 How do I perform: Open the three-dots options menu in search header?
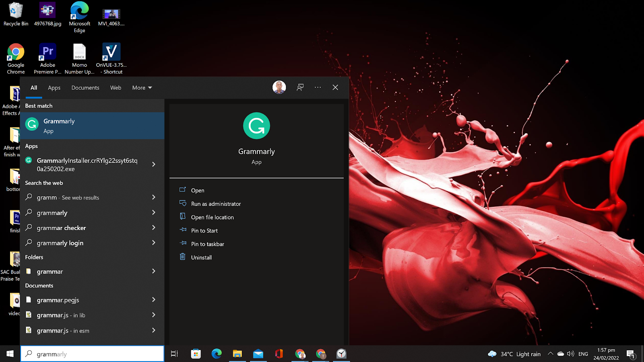[x=318, y=87]
